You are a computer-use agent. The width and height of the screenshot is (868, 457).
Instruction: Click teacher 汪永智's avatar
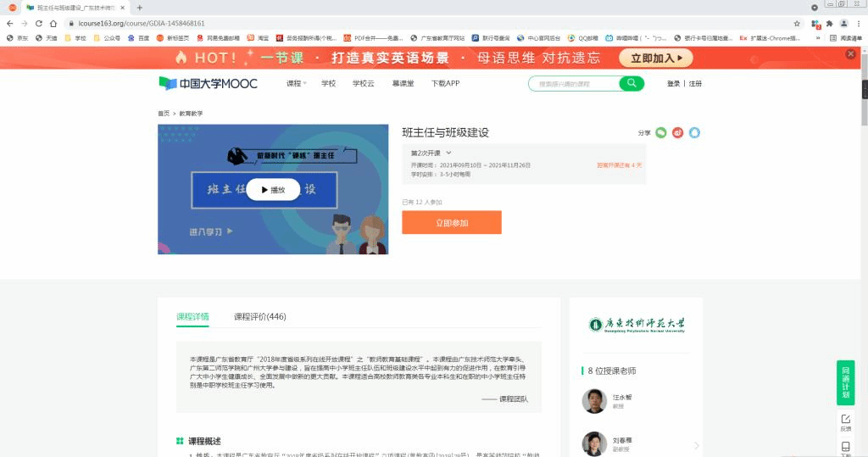[x=594, y=401]
